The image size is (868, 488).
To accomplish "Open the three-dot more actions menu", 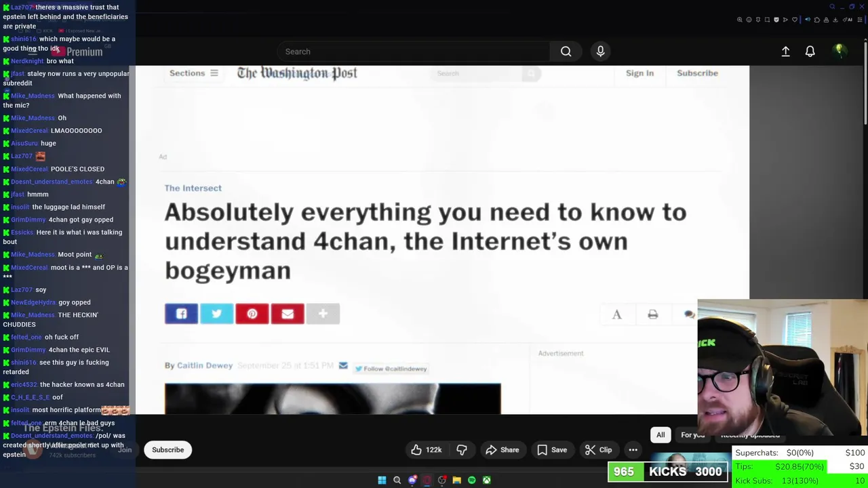I will 633,450.
